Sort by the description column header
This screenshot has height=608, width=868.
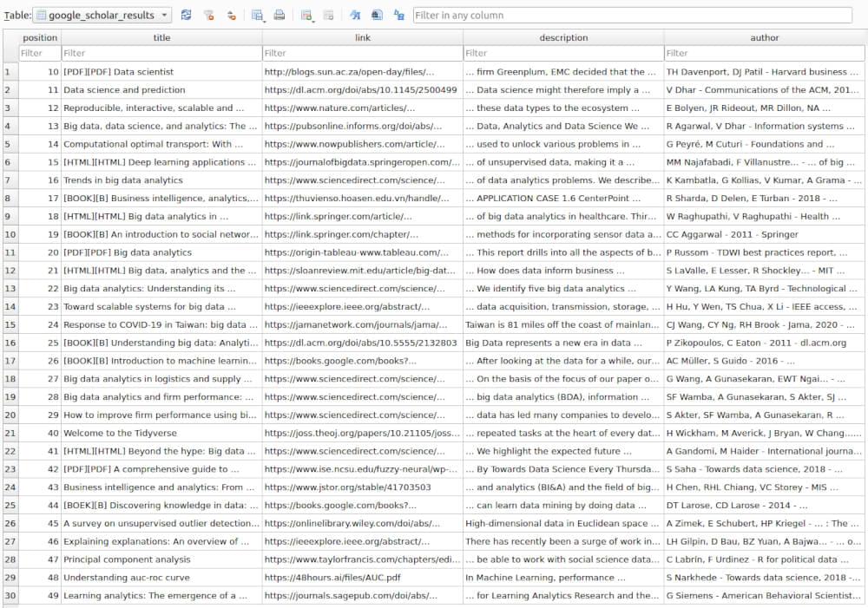tap(563, 37)
